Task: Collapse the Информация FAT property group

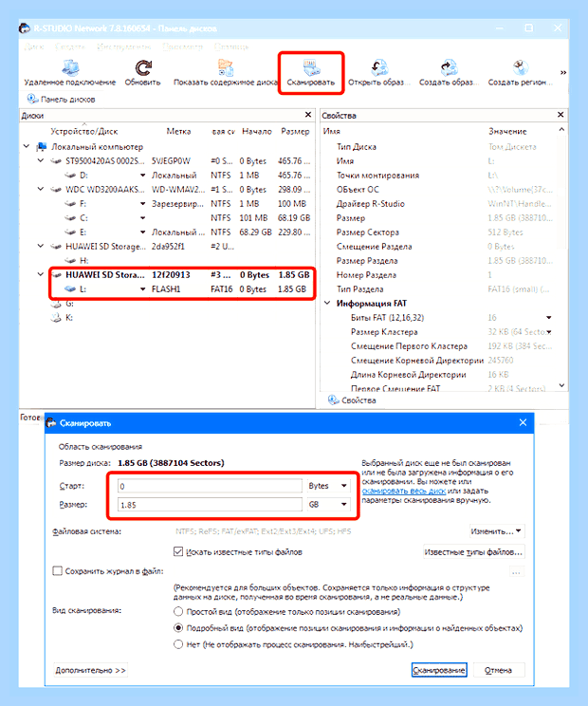Action: (327, 303)
